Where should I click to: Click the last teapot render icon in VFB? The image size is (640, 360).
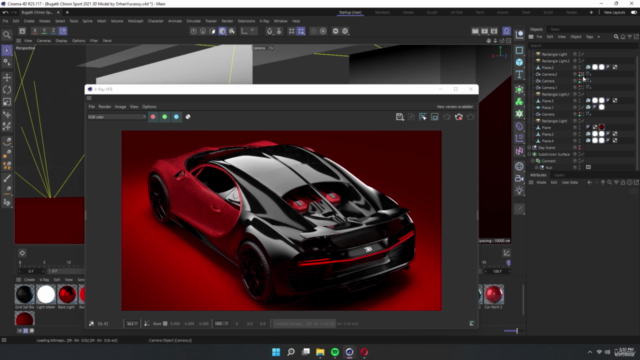[470, 117]
